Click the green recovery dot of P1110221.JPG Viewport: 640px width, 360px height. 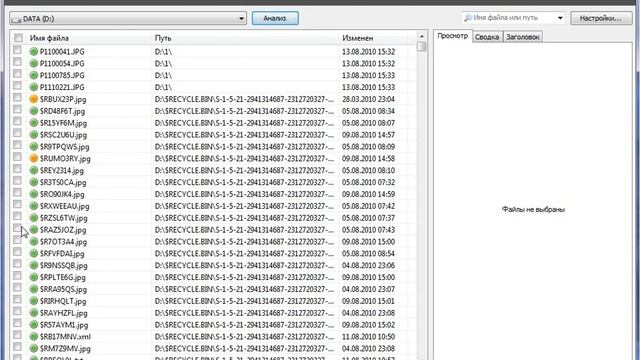[x=34, y=87]
